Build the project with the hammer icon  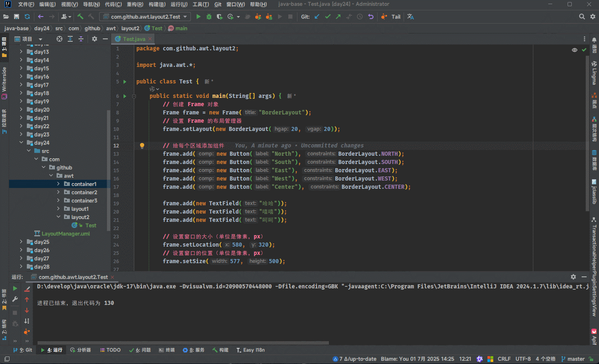point(80,17)
